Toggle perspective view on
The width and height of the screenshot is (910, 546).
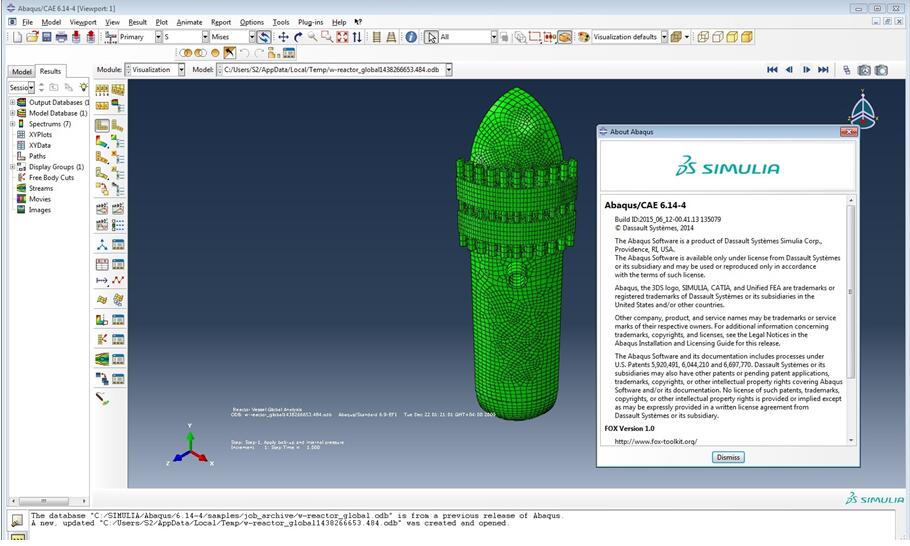pyautogui.click(x=391, y=37)
